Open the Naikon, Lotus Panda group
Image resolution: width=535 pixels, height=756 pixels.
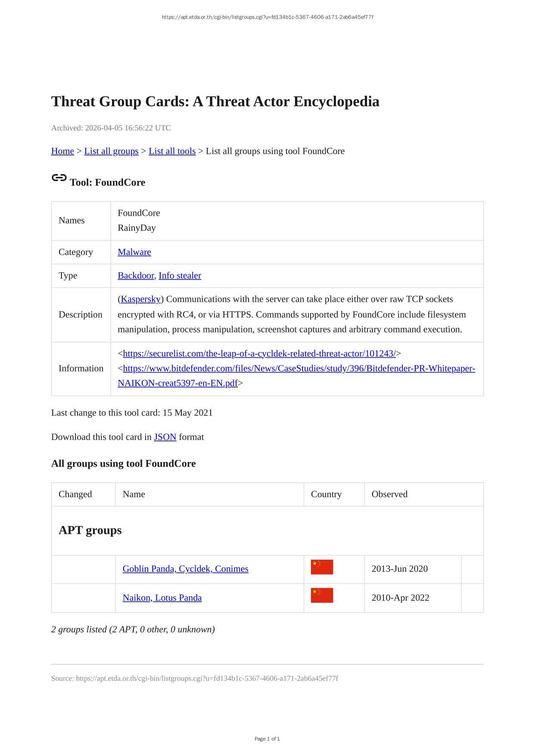(162, 598)
